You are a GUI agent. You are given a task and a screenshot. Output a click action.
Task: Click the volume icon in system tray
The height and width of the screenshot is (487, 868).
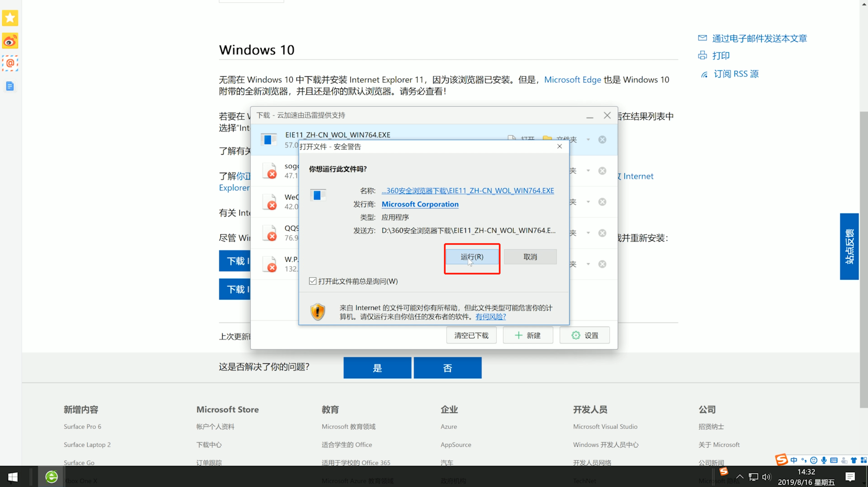pyautogui.click(x=767, y=477)
